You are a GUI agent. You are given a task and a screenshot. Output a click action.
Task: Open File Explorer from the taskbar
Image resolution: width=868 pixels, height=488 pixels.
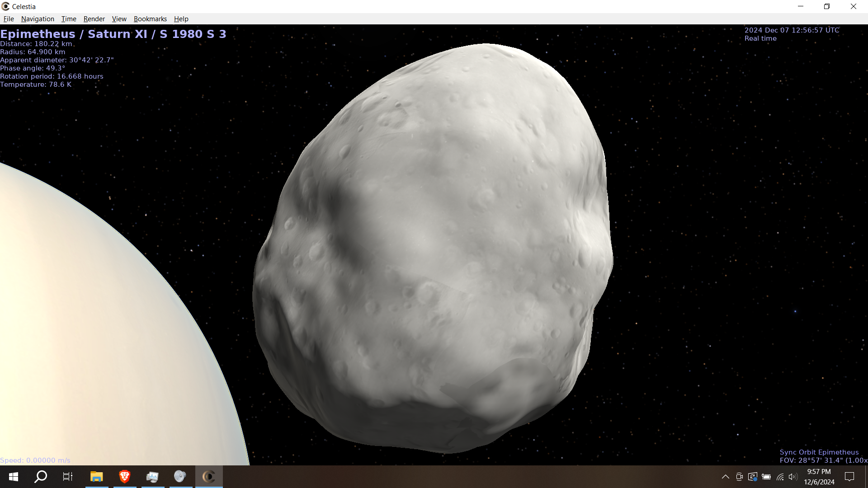coord(97,477)
